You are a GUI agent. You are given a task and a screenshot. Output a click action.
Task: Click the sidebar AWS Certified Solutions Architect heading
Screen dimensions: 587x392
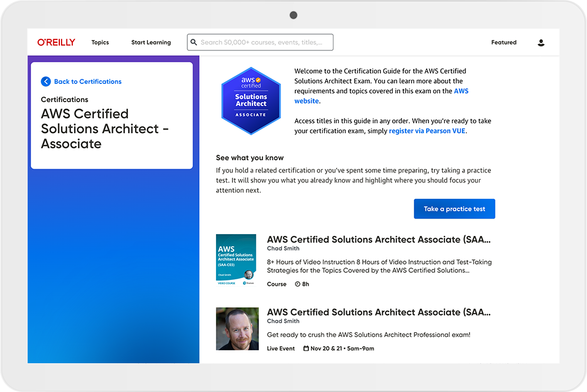click(105, 129)
